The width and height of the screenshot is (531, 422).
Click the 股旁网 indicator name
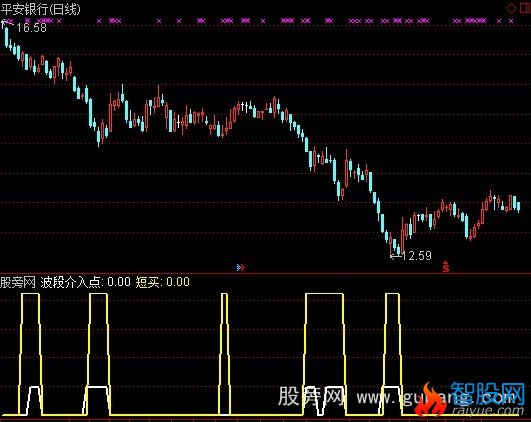[18, 282]
